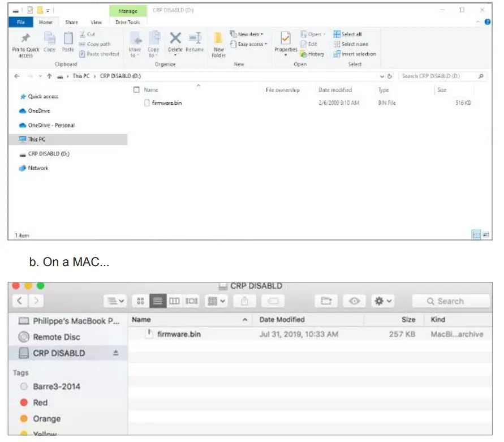Switch to details view in Explorer status bar

476,234
